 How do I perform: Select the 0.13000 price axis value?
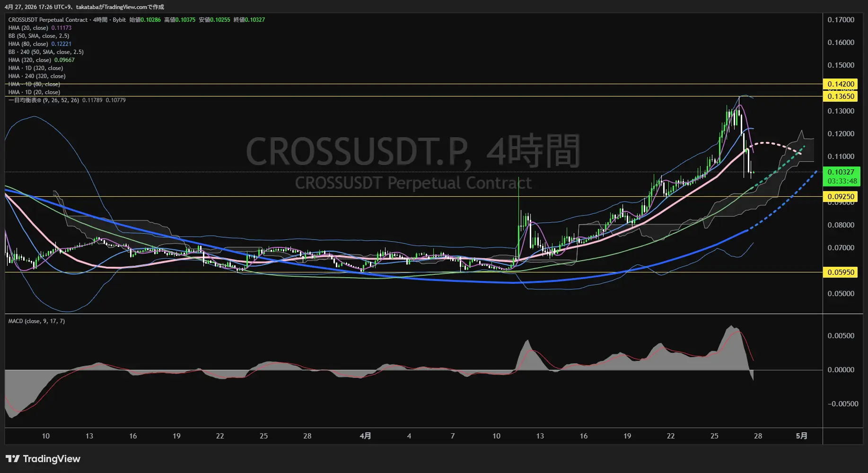click(841, 111)
